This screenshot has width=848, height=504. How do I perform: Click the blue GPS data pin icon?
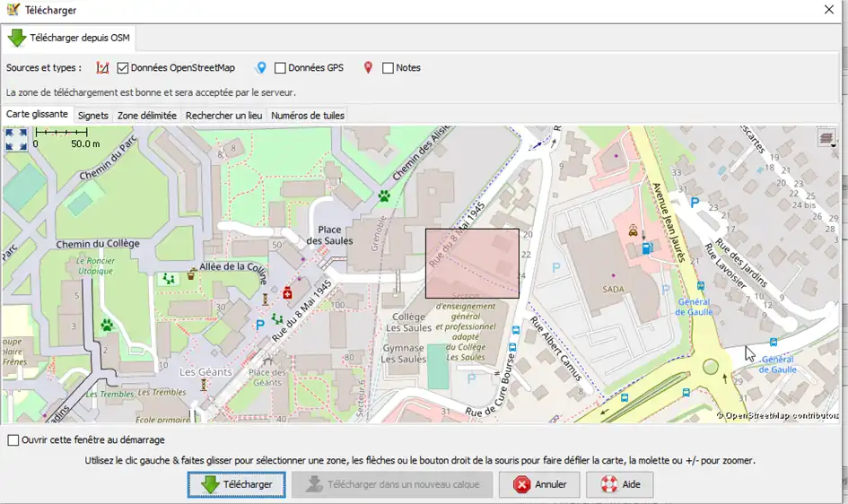coord(261,68)
